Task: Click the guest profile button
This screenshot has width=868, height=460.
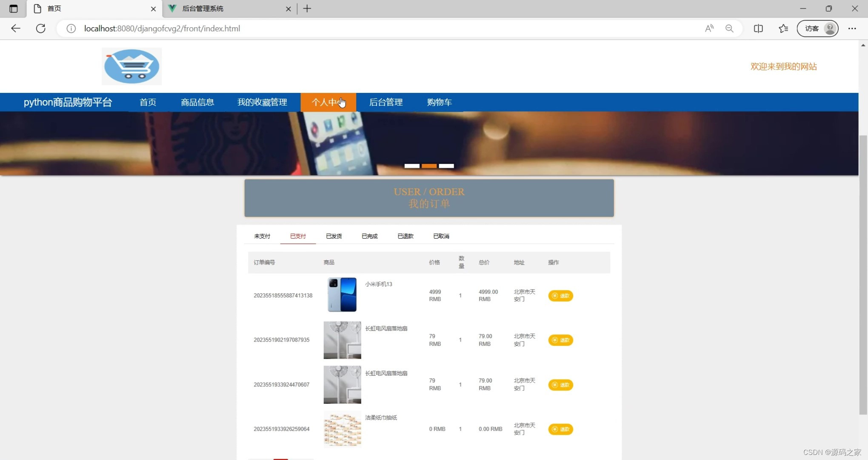Action: click(817, 29)
